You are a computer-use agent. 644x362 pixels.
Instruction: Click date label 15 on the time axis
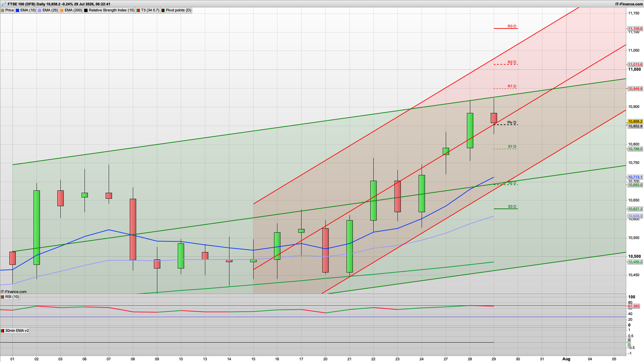(x=253, y=359)
